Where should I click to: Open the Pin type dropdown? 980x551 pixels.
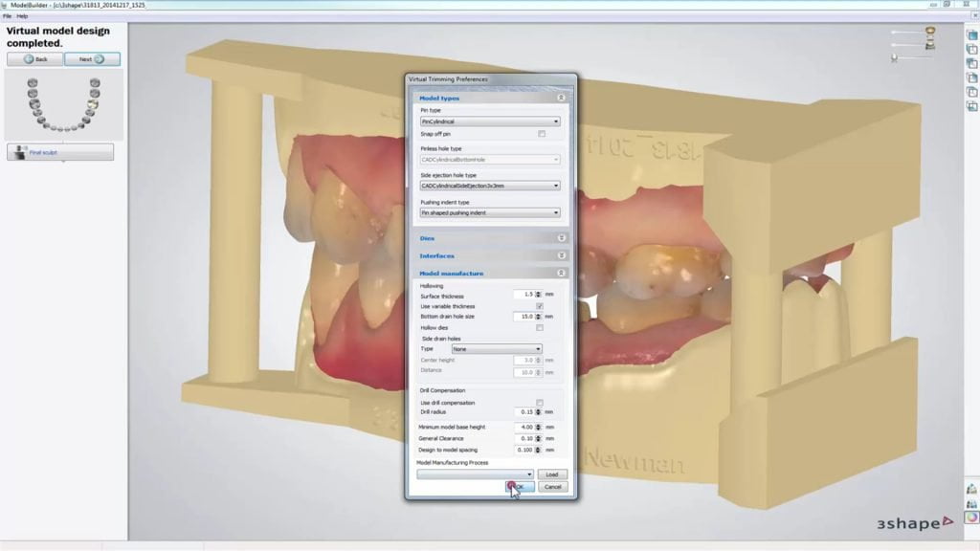[x=490, y=121]
